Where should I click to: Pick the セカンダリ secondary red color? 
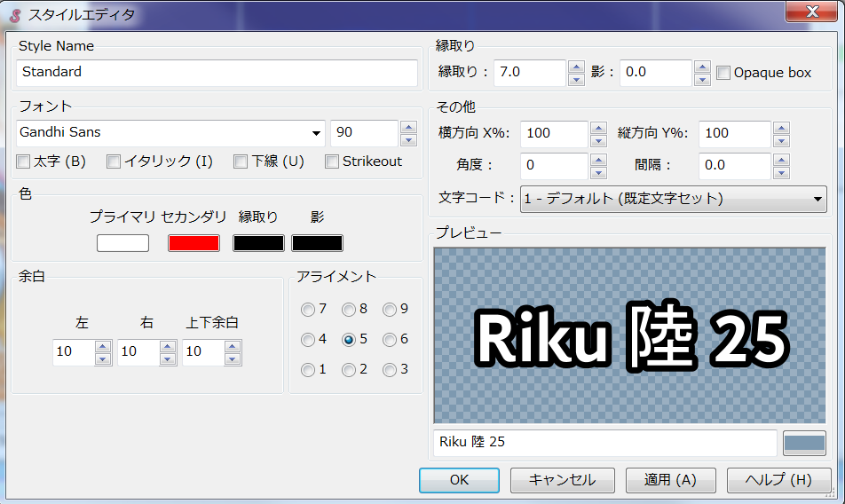(x=194, y=243)
